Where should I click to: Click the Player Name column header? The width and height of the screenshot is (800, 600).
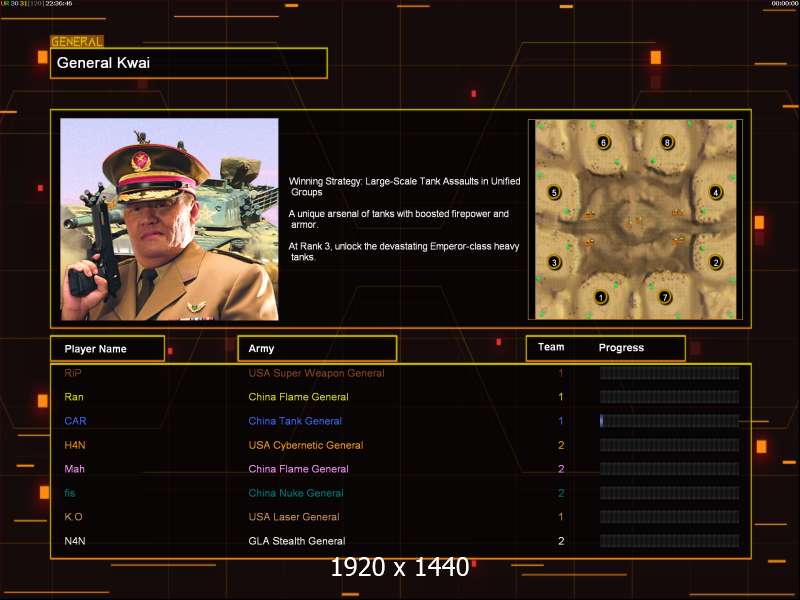pyautogui.click(x=107, y=349)
